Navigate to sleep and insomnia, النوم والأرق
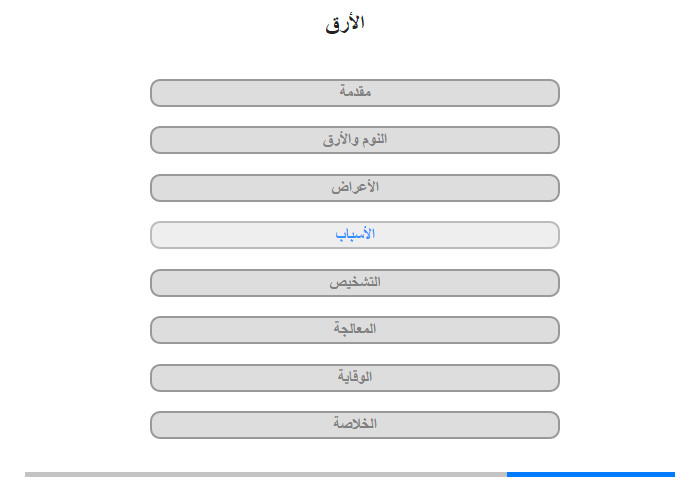This screenshot has width=700, height=480. pos(355,140)
